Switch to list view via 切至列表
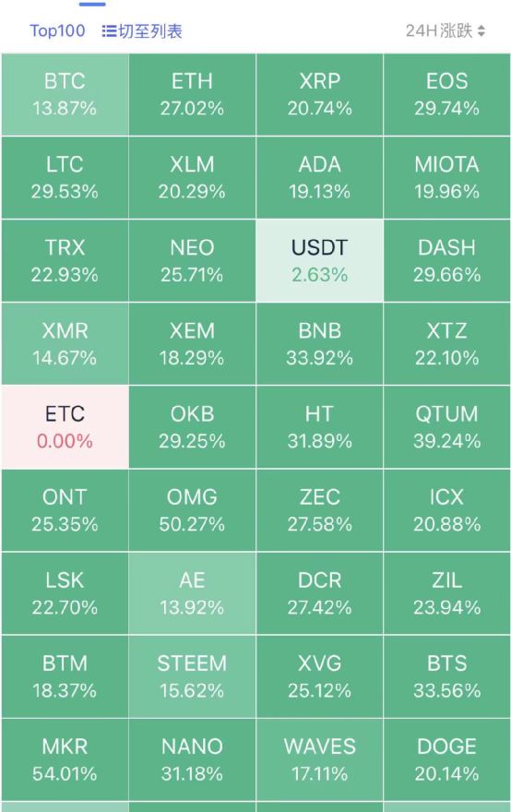Image resolution: width=511 pixels, height=812 pixels. pos(142,31)
